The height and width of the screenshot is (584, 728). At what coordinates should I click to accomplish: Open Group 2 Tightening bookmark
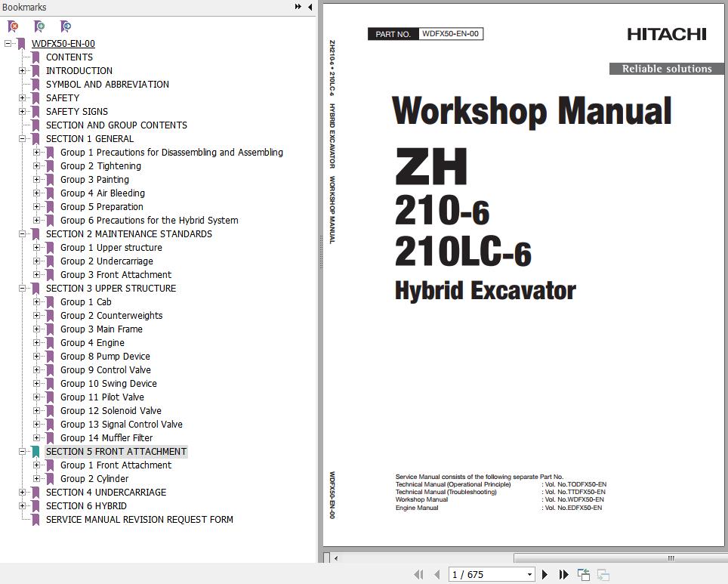(x=100, y=166)
